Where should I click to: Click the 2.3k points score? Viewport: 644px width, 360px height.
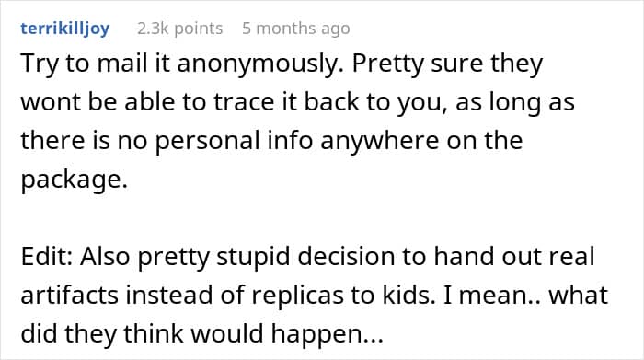(x=180, y=29)
